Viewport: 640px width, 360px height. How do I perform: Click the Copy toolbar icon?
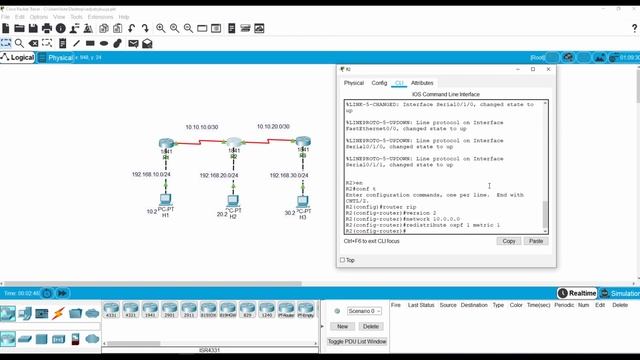[x=104, y=28]
